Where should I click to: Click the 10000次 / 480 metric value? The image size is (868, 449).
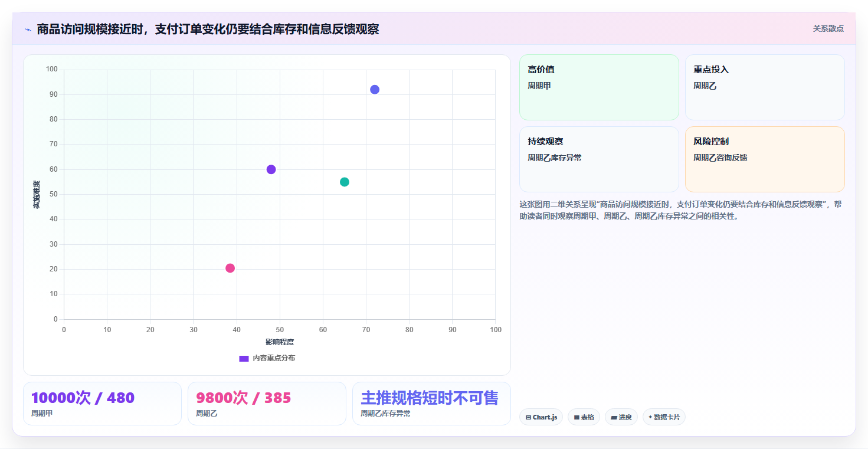83,398
